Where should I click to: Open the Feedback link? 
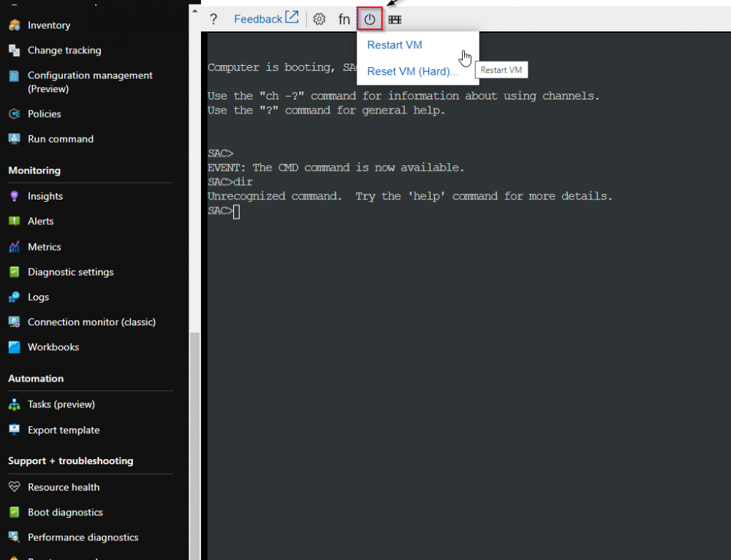click(x=260, y=18)
